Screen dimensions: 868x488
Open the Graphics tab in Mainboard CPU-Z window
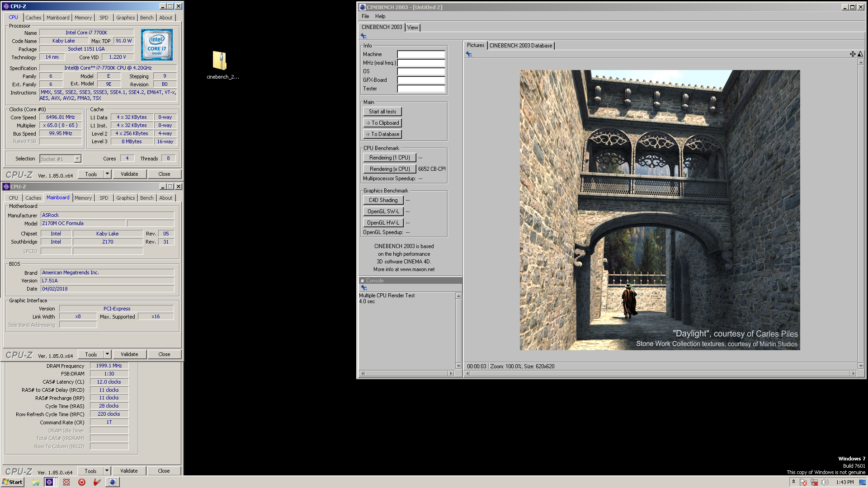pos(125,198)
